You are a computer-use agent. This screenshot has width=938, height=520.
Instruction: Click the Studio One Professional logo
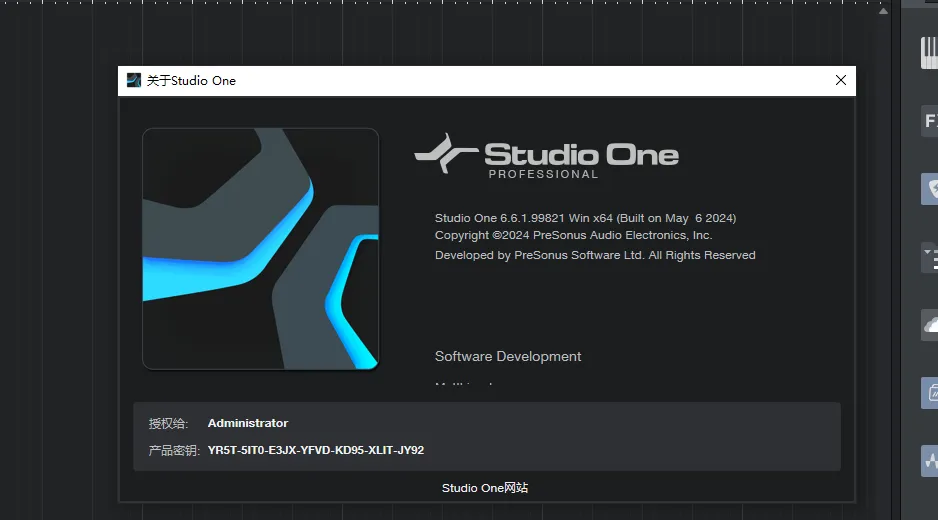(x=546, y=156)
